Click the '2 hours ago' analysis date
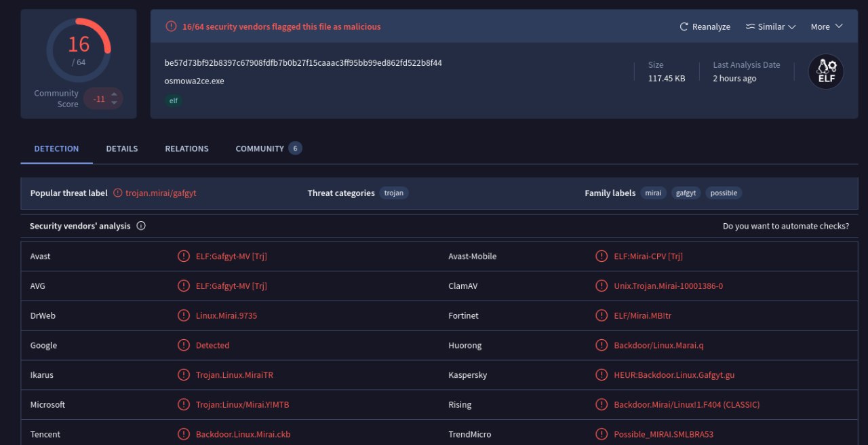 click(734, 78)
